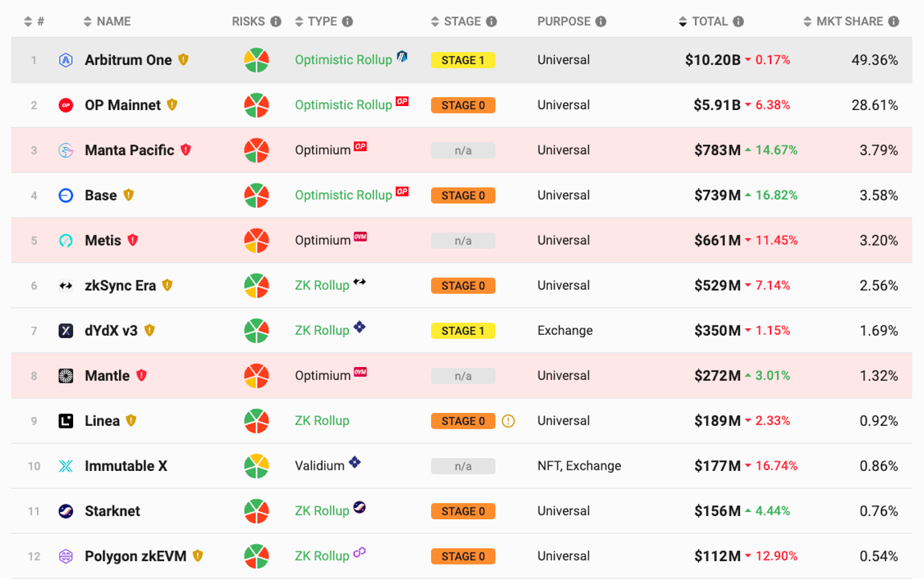Click the STAGE column info icon
This screenshot has height=579, width=924.
(491, 22)
